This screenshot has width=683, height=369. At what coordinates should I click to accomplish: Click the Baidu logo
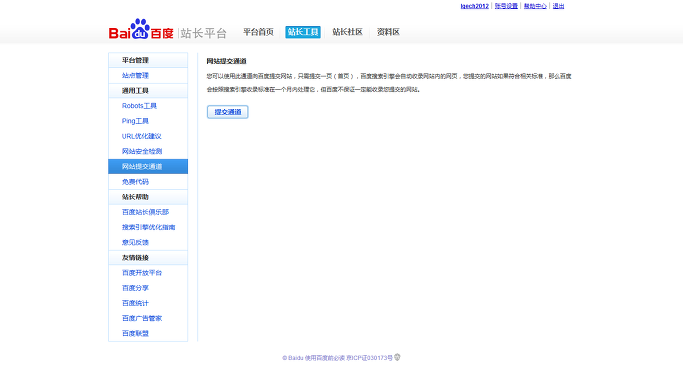[141, 29]
